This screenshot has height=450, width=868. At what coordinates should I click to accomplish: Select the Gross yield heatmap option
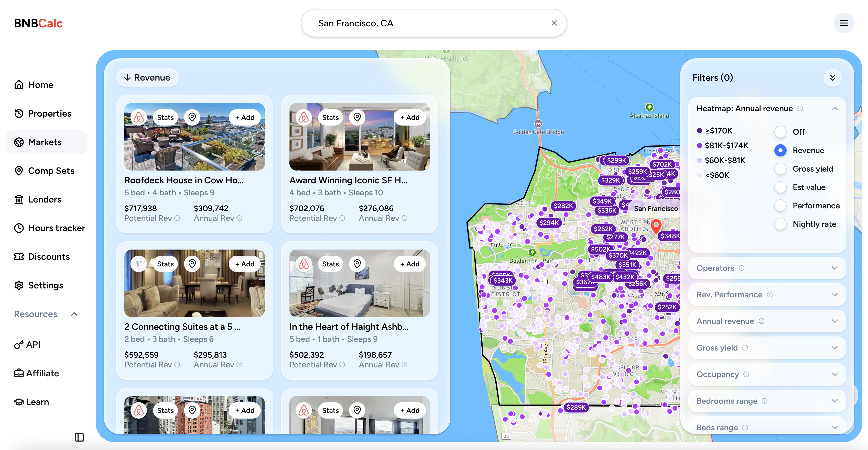pos(780,169)
